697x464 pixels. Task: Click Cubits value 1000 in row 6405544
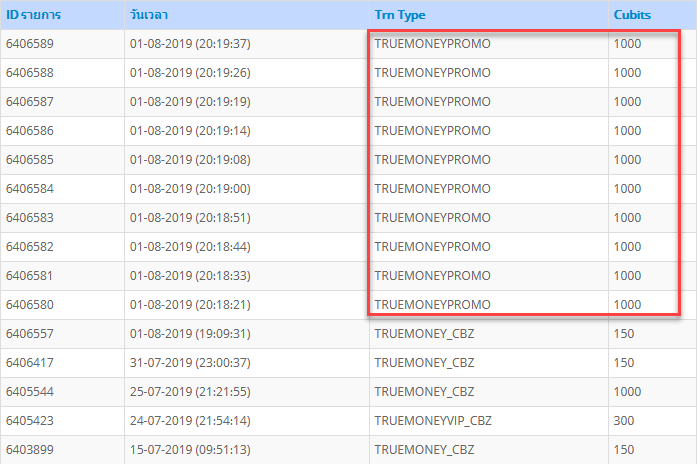[628, 392]
